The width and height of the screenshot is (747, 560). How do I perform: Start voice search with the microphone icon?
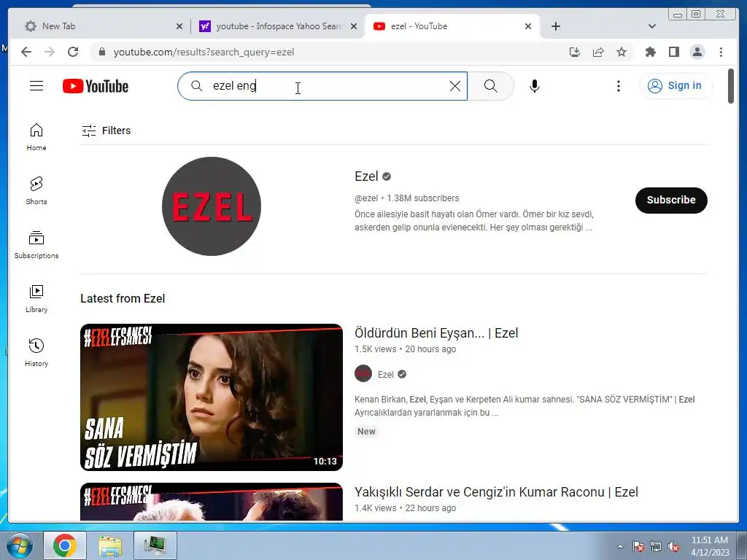pos(535,86)
